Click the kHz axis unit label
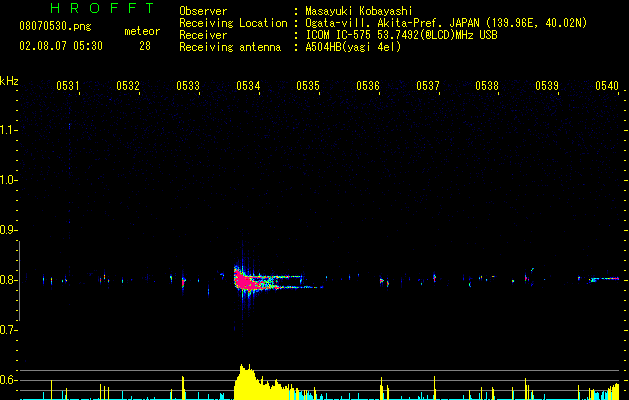This screenshot has width=629, height=400. [9, 81]
